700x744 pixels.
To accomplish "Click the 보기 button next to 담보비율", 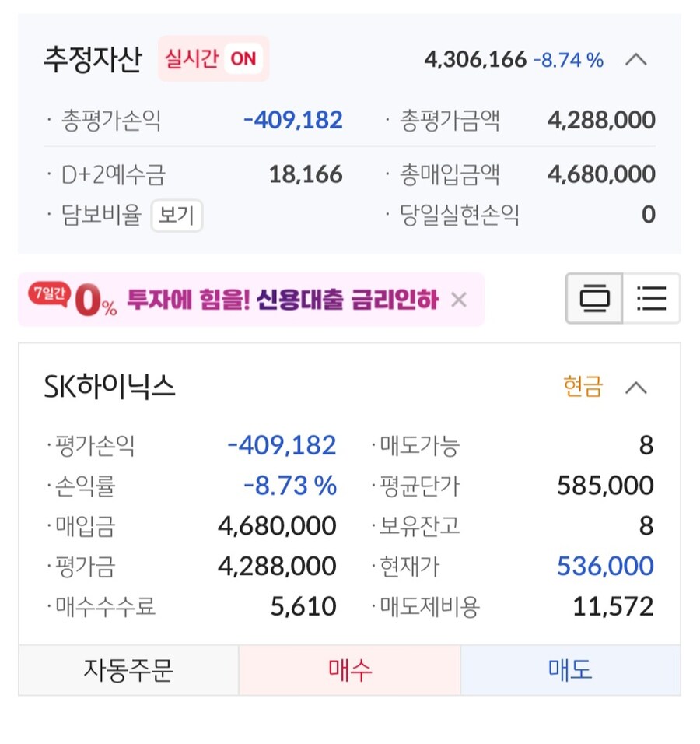I will point(177,216).
